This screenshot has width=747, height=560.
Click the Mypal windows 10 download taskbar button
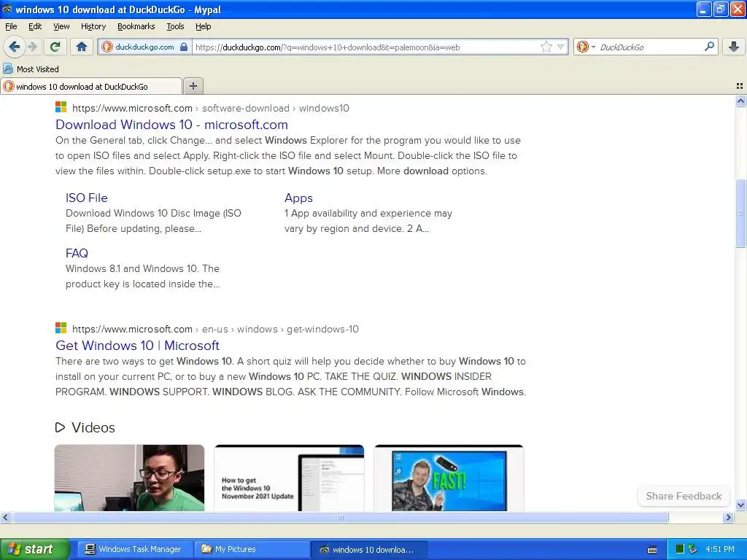pyautogui.click(x=368, y=549)
